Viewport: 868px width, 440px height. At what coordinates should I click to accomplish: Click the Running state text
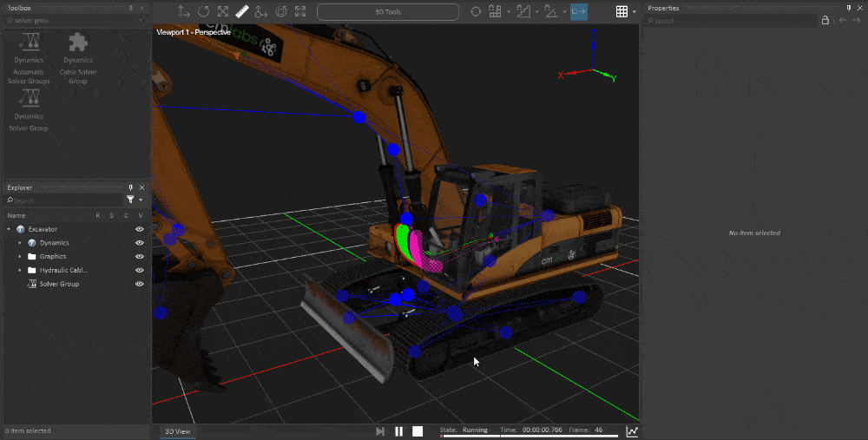coord(475,430)
